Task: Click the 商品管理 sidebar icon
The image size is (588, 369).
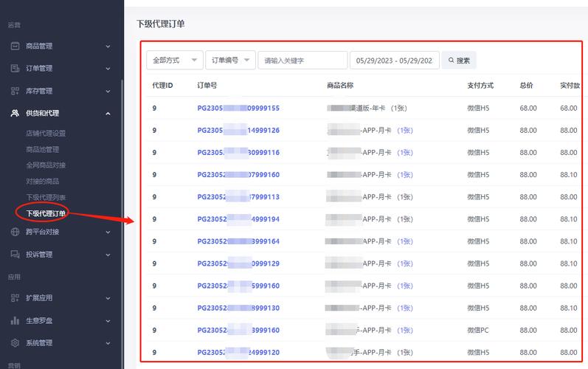Action: point(15,46)
